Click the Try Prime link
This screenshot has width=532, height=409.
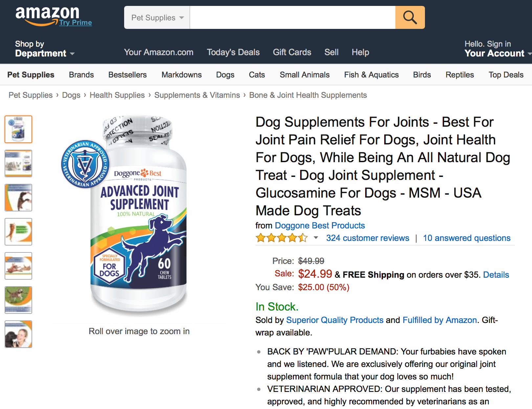pos(76,23)
